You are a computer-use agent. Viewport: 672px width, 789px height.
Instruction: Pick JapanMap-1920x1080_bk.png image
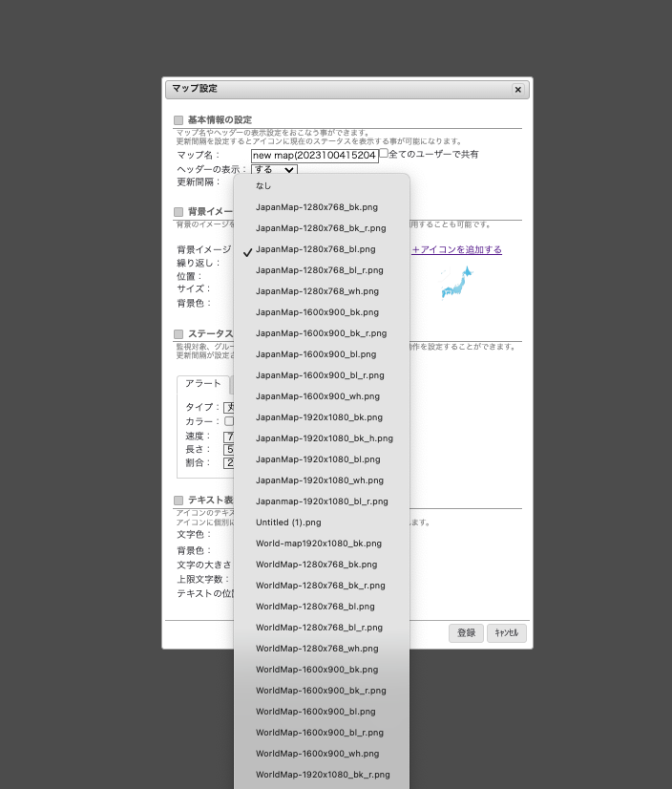(x=322, y=417)
